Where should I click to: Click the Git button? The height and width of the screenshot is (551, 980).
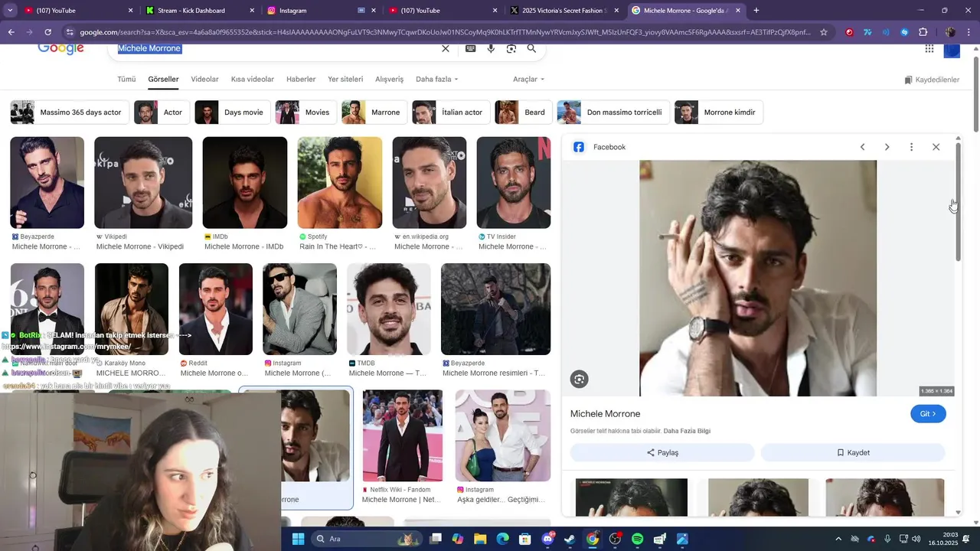pyautogui.click(x=928, y=414)
